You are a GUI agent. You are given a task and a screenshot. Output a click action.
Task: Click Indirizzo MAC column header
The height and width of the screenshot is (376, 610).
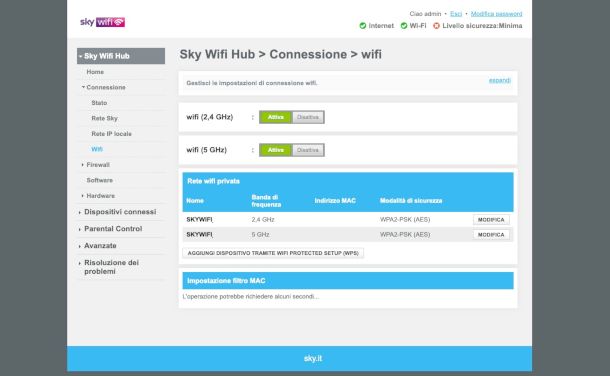click(x=335, y=201)
